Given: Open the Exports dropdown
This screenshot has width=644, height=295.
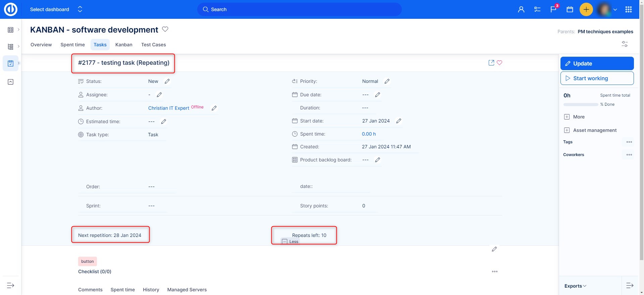Looking at the screenshot, I should click(x=575, y=286).
